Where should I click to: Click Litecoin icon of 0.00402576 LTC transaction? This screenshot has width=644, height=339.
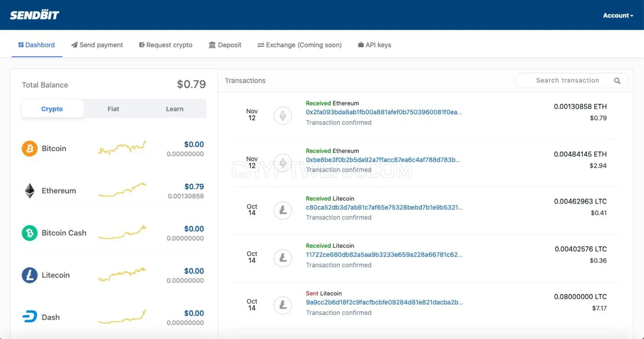tap(283, 258)
